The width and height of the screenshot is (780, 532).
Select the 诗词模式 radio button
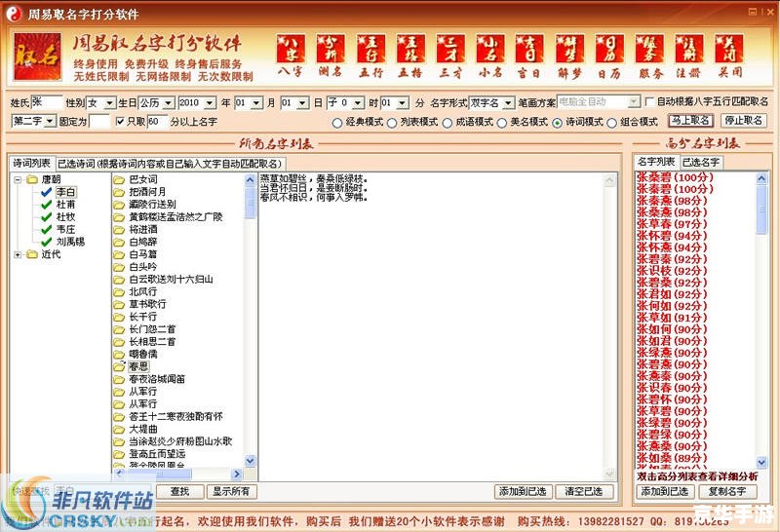pos(557,123)
